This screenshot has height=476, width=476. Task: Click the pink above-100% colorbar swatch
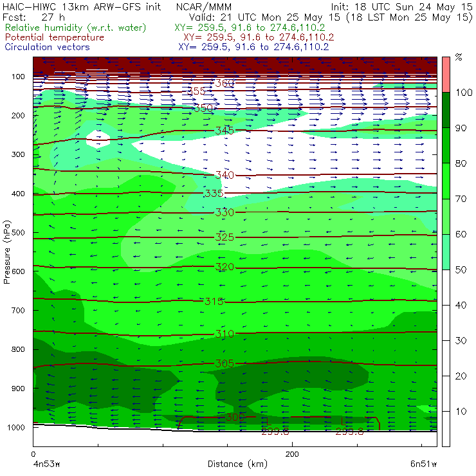point(446,75)
